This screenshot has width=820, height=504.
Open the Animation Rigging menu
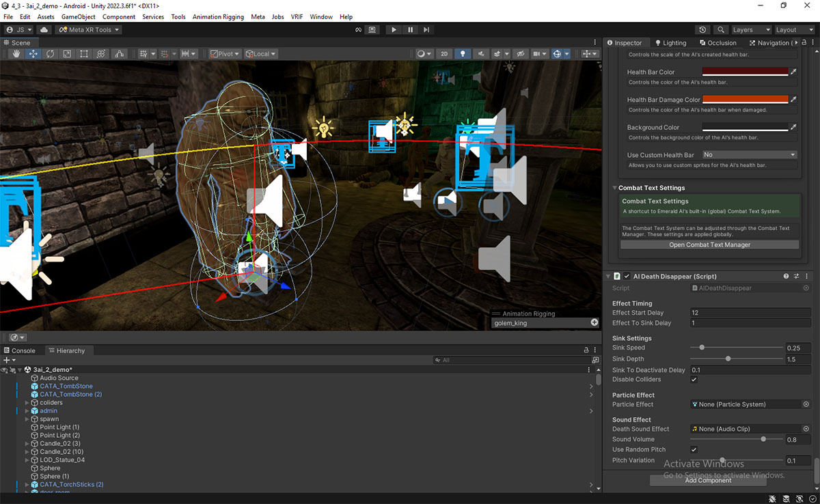pos(217,16)
